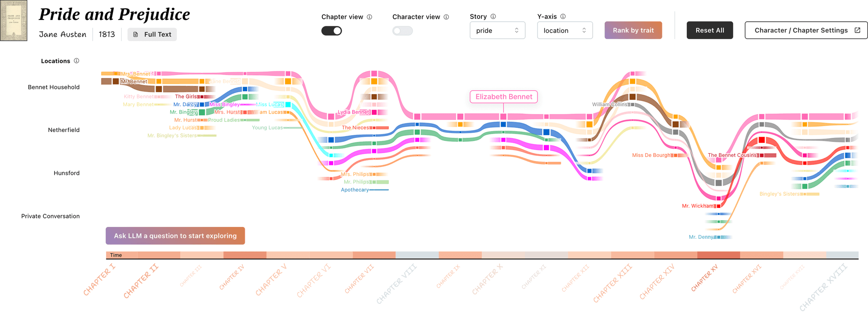868x312 pixels.
Task: Select the CHAPTER I axis label
Action: point(99,279)
